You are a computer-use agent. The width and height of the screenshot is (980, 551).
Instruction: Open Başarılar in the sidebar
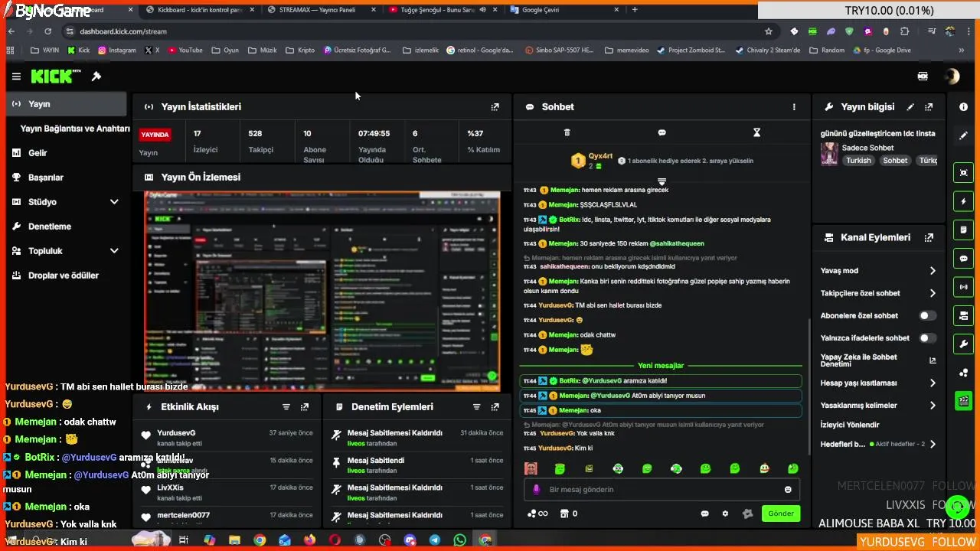click(x=65, y=178)
